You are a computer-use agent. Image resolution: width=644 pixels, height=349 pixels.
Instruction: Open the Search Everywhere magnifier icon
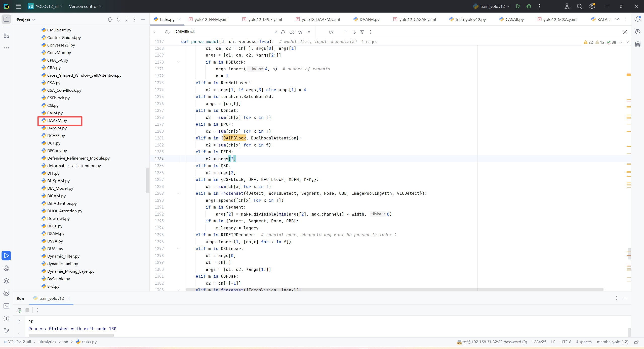coord(579,6)
